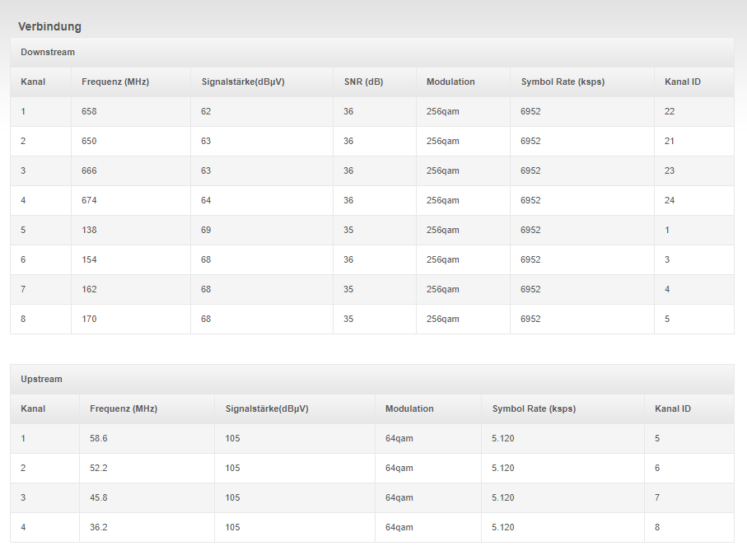Select Kanal ID 24
This screenshot has width=747, height=560.
670,200
